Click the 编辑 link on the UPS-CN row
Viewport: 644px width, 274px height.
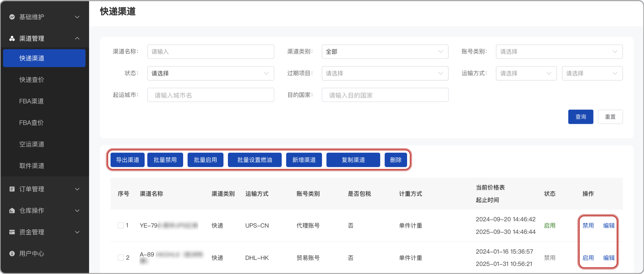609,225
